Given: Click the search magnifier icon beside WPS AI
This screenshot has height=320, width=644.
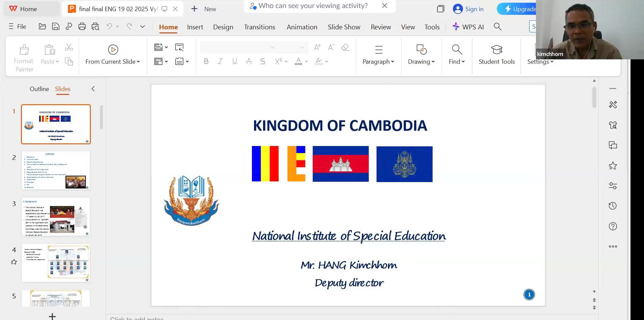Looking at the screenshot, I should click(x=497, y=27).
